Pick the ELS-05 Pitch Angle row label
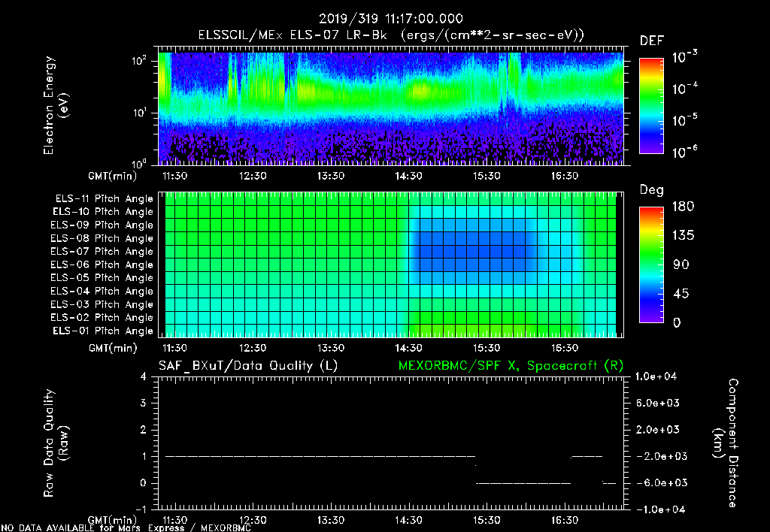 click(102, 278)
